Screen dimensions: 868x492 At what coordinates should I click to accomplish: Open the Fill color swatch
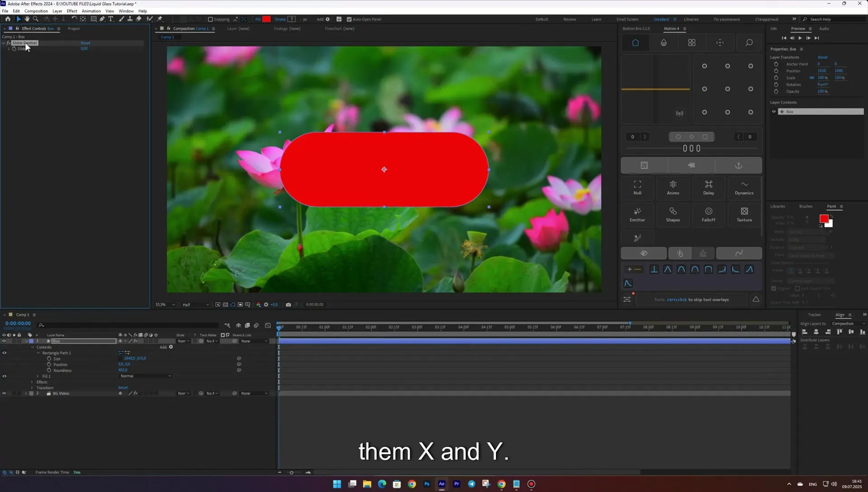(266, 19)
